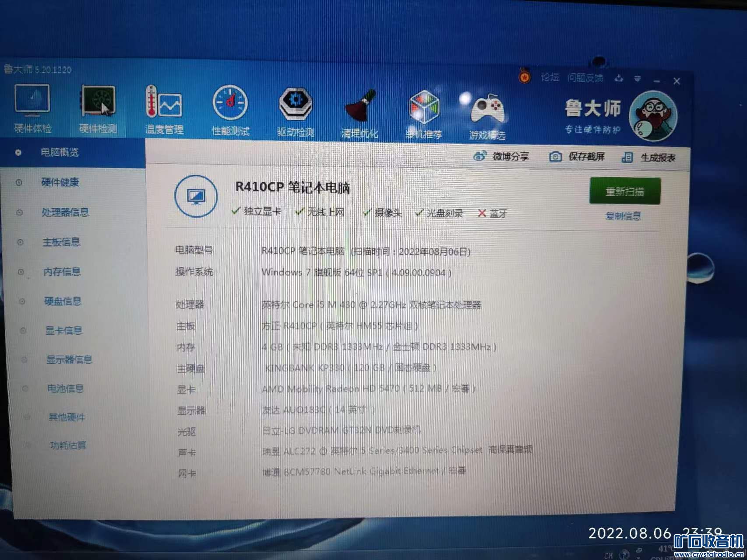Image resolution: width=747 pixels, height=560 pixels.
Task: Share via 微博分享
Action: tap(501, 156)
